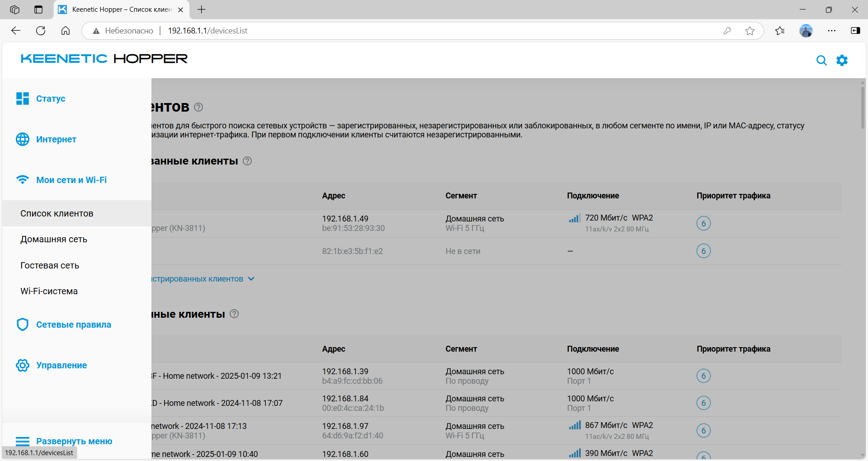Screen dimensions: 868x461
Task: Open search with the magnifier icon
Action: coord(821,61)
